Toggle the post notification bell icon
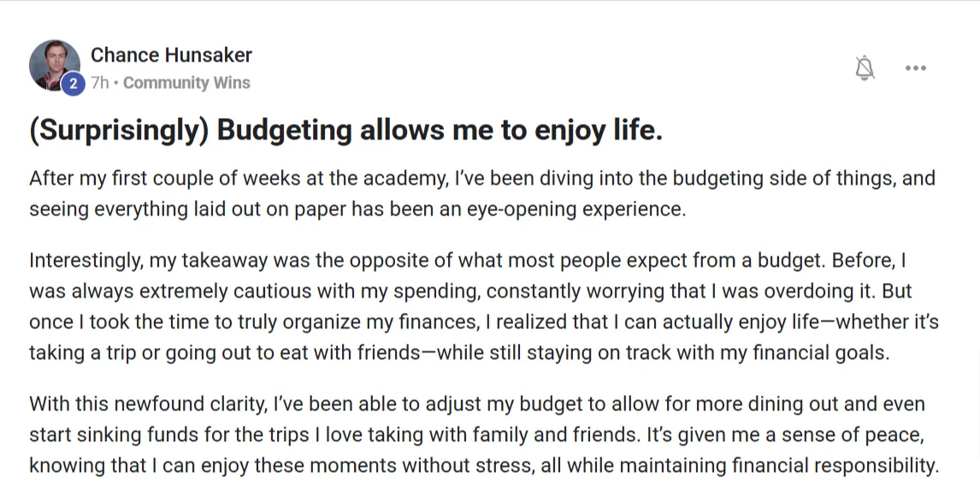The height and width of the screenshot is (495, 980). 865,68
